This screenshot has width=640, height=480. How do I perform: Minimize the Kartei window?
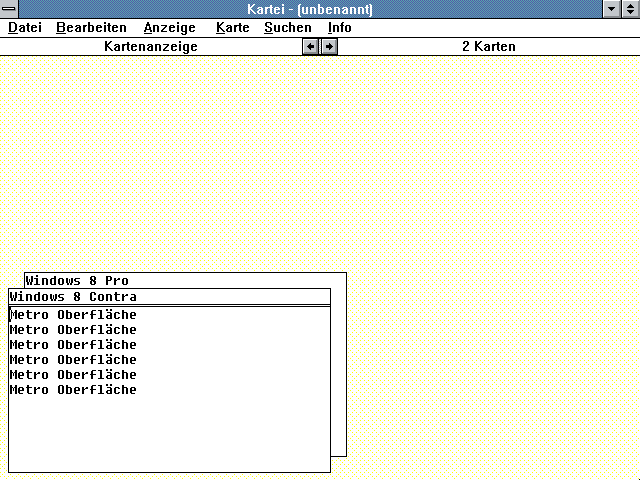coord(611,9)
